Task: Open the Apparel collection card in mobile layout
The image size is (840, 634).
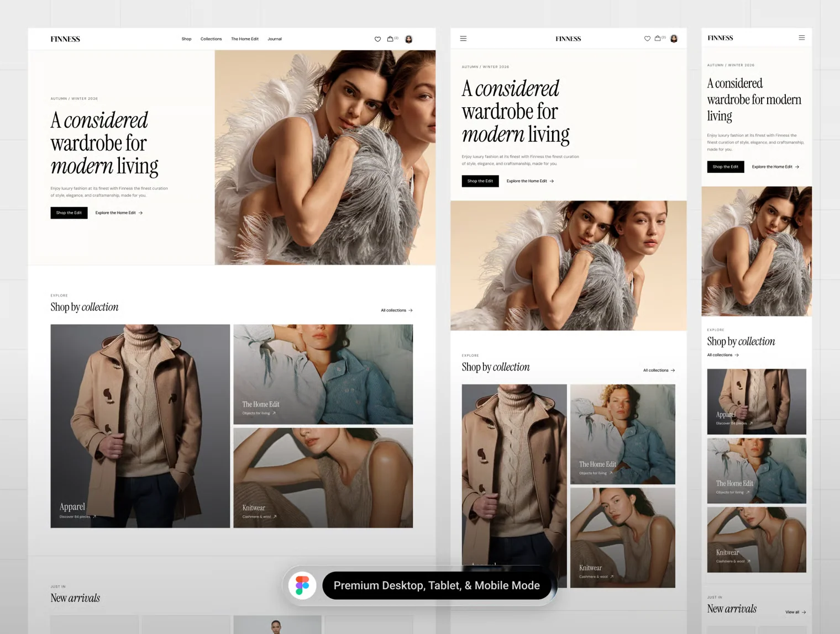Action: click(757, 401)
